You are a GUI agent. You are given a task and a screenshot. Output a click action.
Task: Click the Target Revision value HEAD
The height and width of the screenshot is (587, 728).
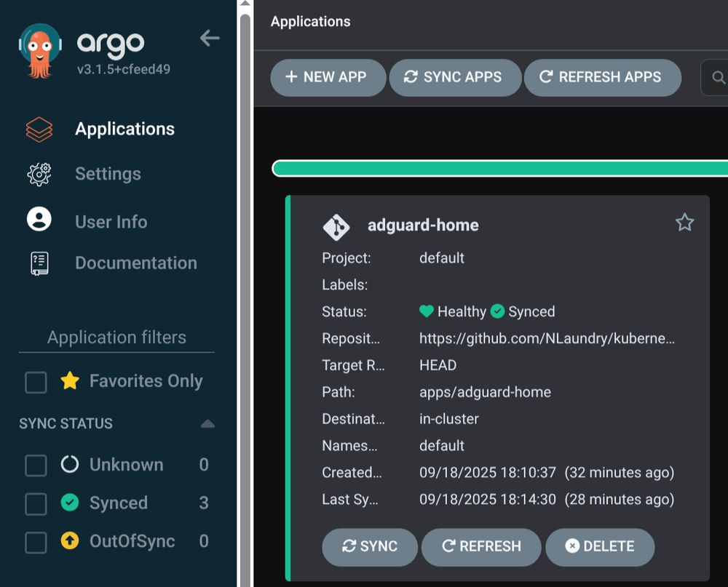pos(438,365)
